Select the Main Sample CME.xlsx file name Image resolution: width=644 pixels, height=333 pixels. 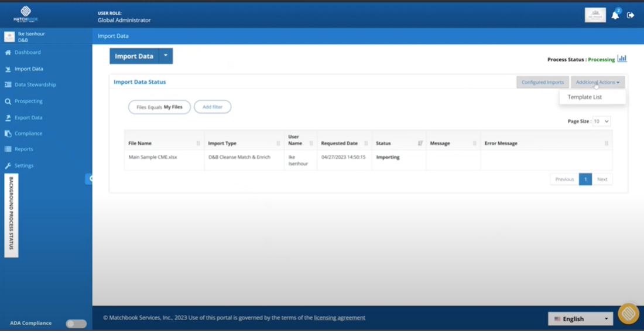point(153,157)
